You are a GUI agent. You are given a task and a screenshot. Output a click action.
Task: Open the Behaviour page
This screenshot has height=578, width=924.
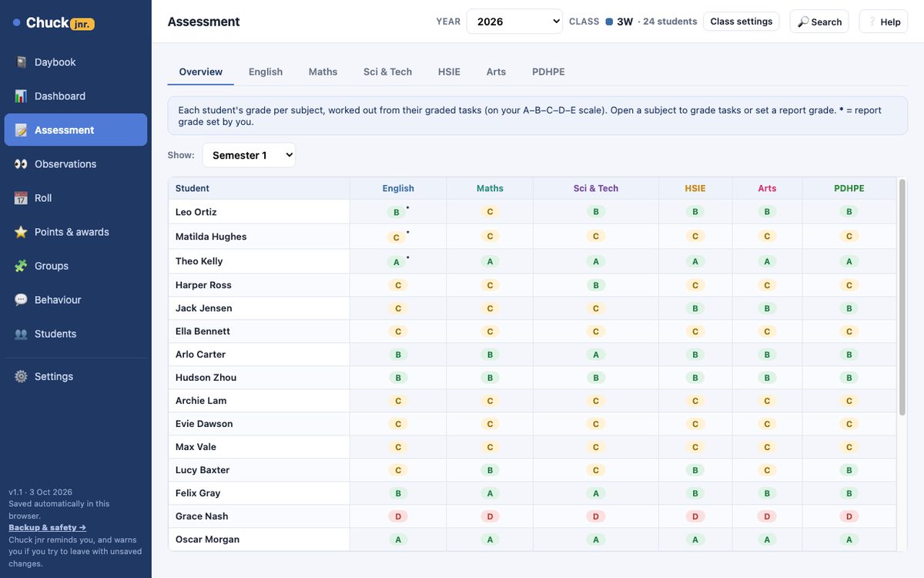(75, 300)
